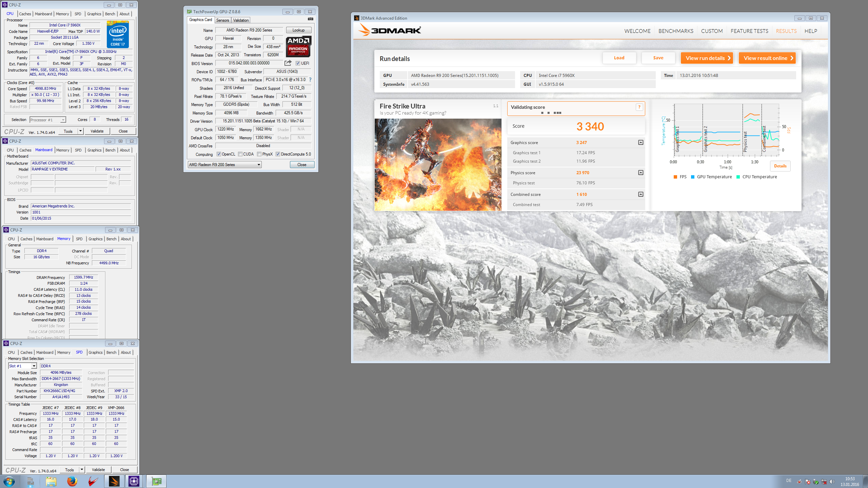This screenshot has width=868, height=488.
Task: Switch to the Sensors tab in GPU-Z
Action: 222,20
